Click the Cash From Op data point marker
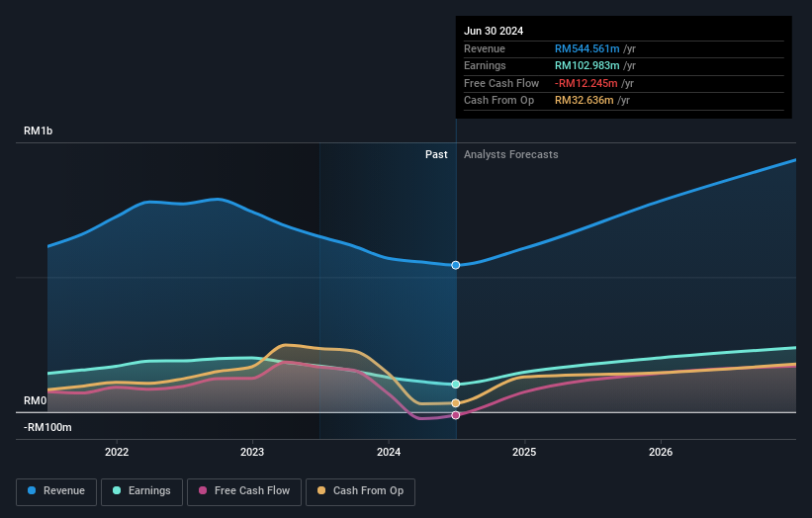812x518 pixels. [x=456, y=403]
